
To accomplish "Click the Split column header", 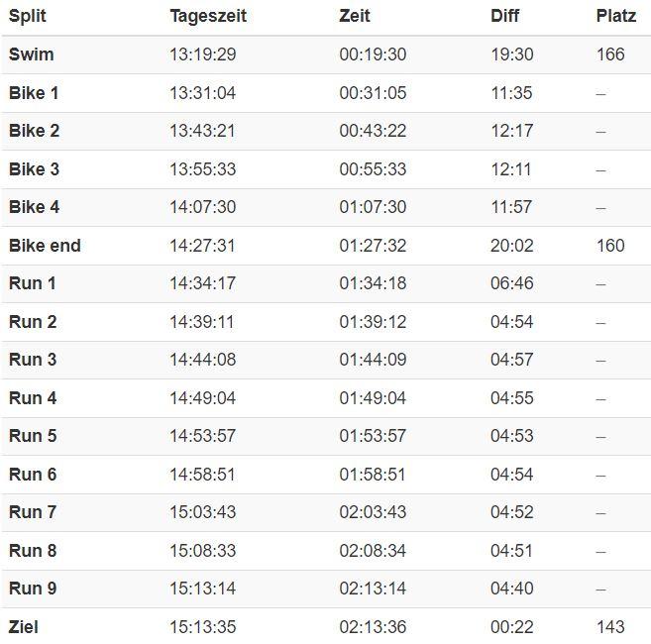I will 28,16.
